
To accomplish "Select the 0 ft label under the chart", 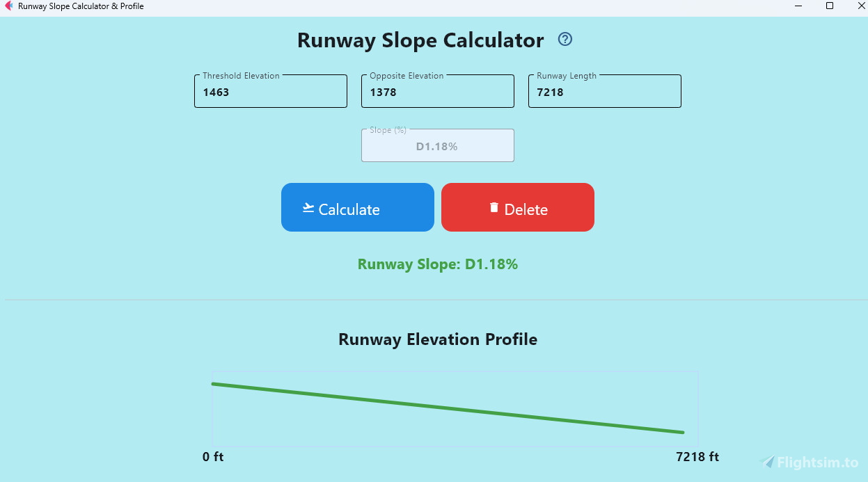I will coord(212,457).
